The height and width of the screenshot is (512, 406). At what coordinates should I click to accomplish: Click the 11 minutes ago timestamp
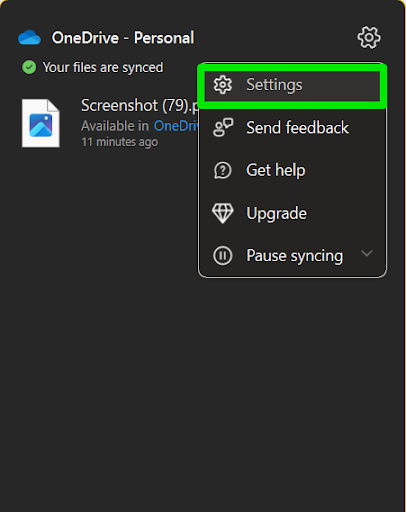tap(120, 142)
